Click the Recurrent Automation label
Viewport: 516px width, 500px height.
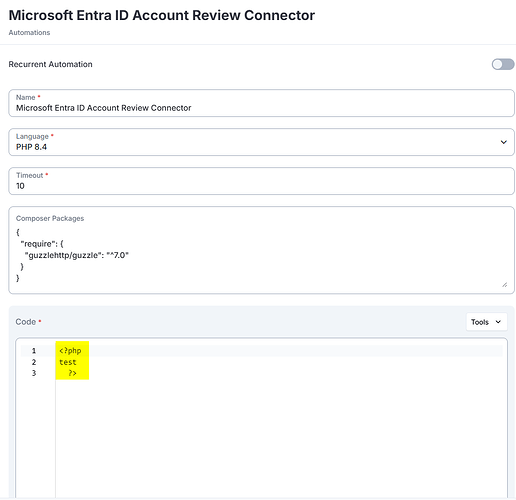coord(50,64)
